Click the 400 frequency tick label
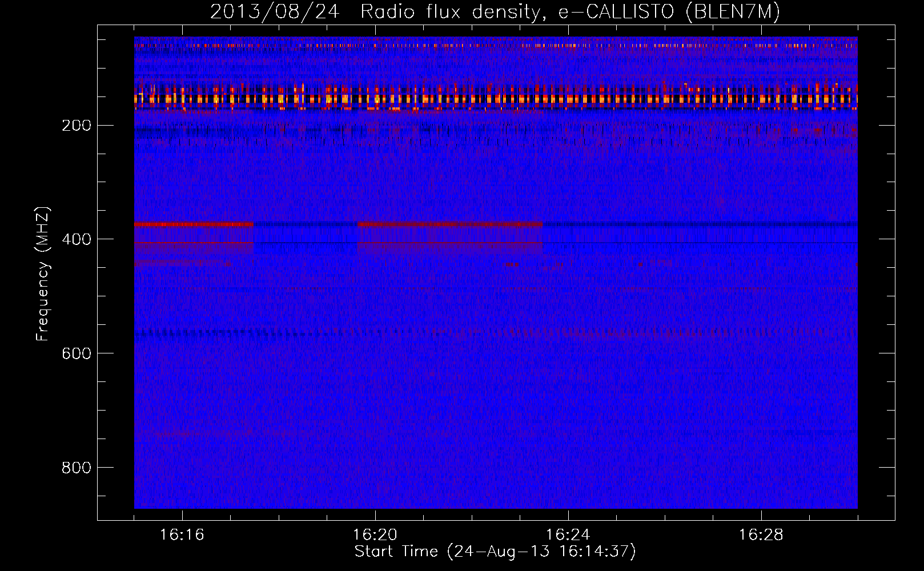This screenshot has height=571, width=924. (77, 239)
